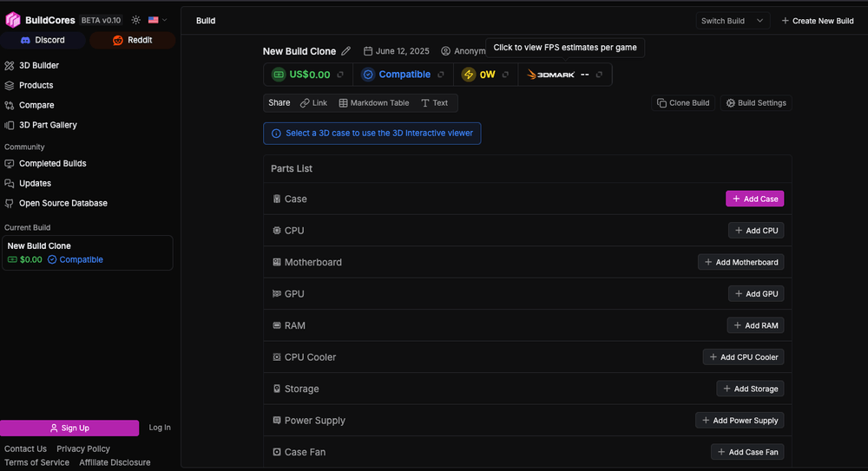Image resolution: width=868 pixels, height=471 pixels.
Task: Open 3D Builder in the sidebar
Action: tap(38, 65)
